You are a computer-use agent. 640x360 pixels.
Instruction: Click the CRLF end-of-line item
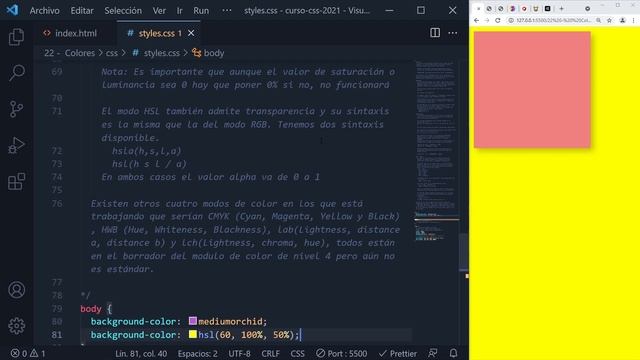tap(271, 353)
